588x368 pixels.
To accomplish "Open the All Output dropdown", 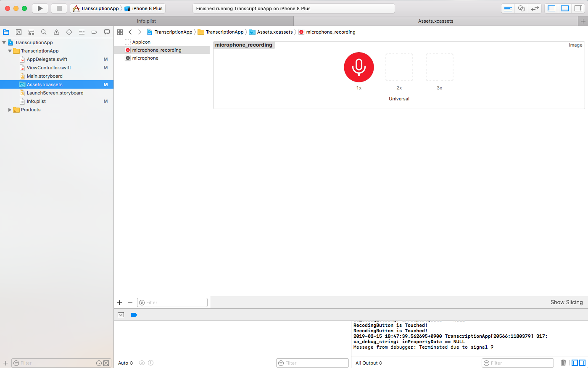I will (x=369, y=363).
